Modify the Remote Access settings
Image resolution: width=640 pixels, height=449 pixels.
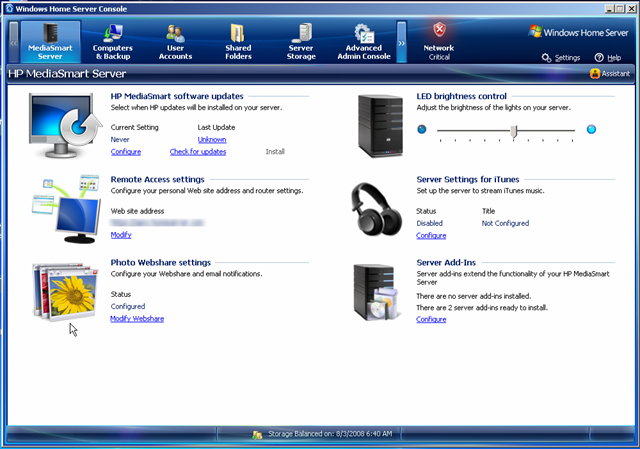pos(120,234)
